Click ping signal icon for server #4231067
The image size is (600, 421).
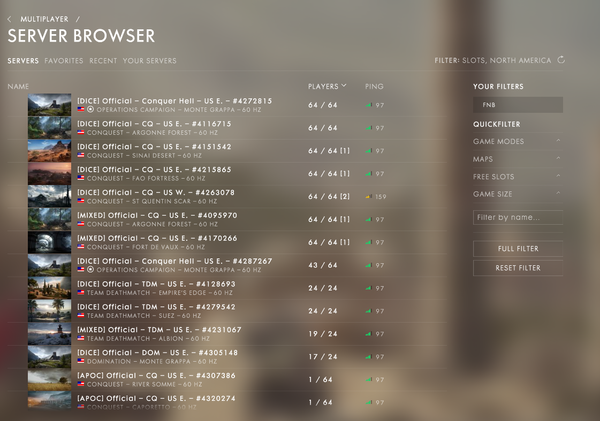pos(368,334)
